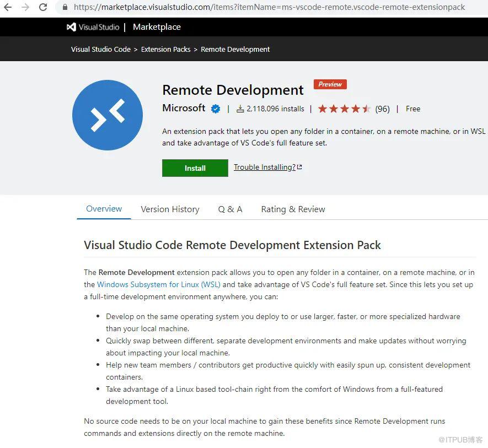Click the Remote Development extension logo

pyautogui.click(x=108, y=115)
